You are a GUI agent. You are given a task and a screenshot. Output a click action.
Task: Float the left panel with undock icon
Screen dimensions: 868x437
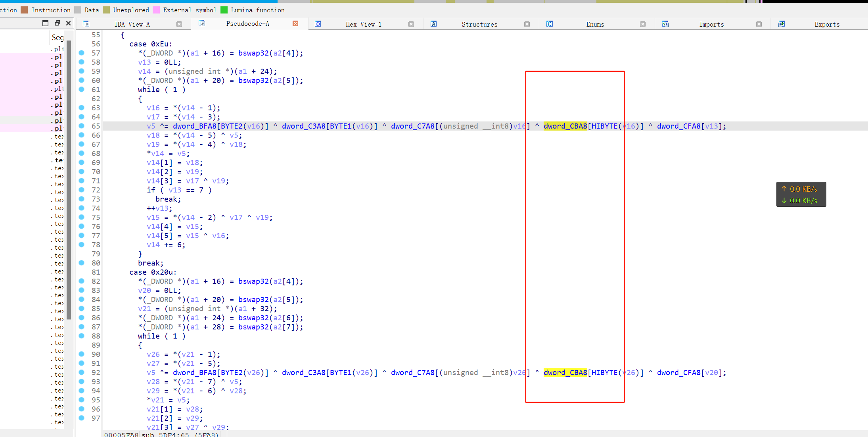tap(57, 23)
